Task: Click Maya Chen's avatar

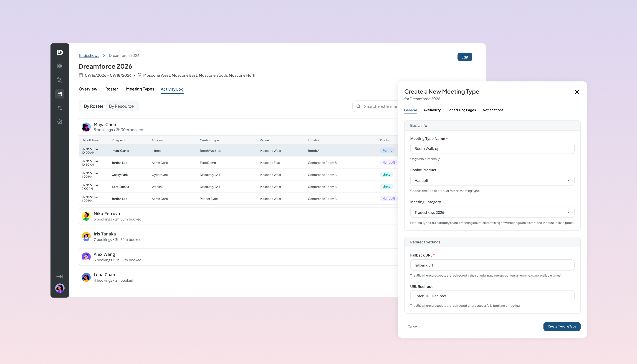Action: click(86, 127)
